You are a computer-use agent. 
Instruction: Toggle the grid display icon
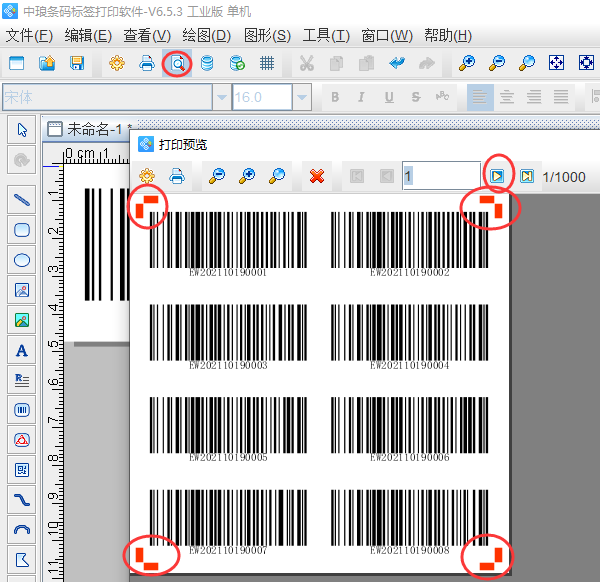(x=267, y=63)
